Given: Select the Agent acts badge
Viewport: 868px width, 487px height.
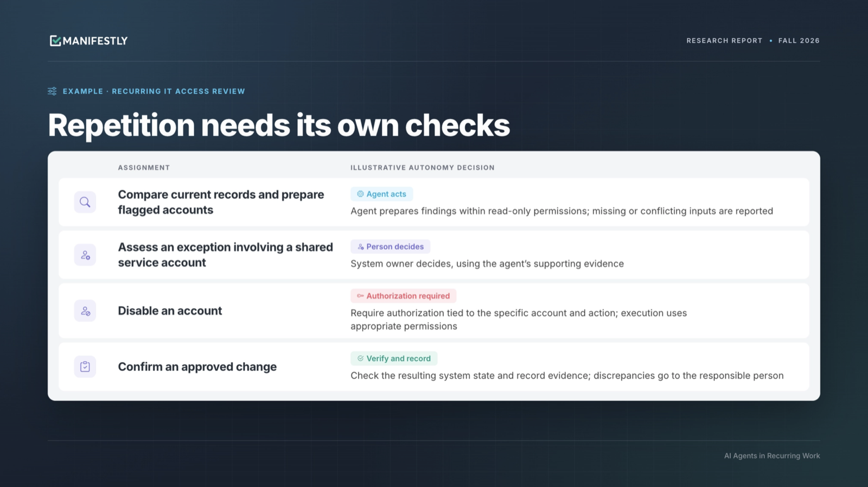Looking at the screenshot, I should (x=381, y=194).
